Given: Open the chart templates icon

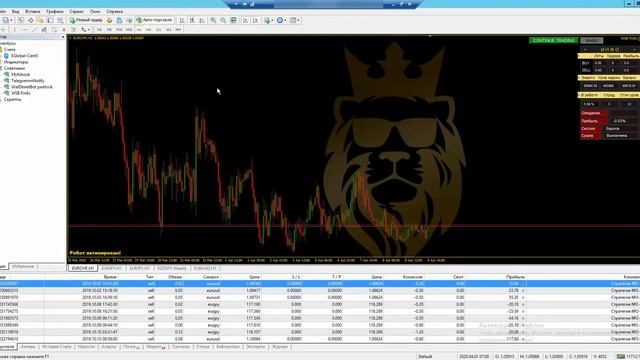Looking at the screenshot, I should tap(293, 20).
